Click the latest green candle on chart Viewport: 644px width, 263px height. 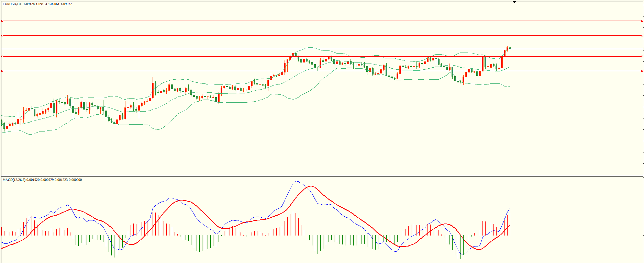pyautogui.click(x=510, y=48)
